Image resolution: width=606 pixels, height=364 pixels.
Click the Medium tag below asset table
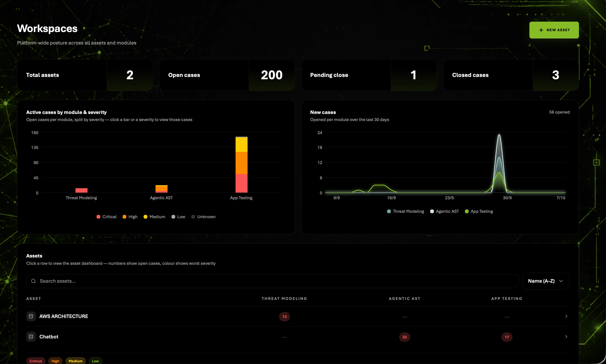tap(76, 361)
